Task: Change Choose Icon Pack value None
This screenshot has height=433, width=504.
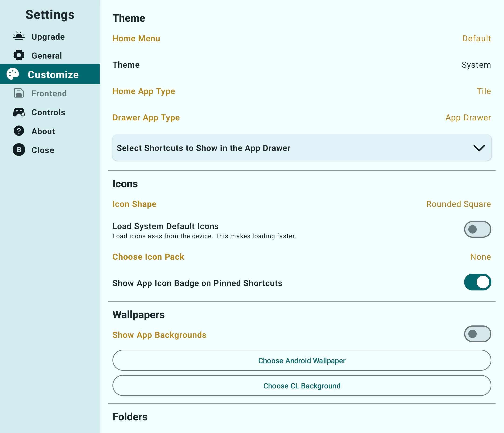Action: click(x=480, y=257)
